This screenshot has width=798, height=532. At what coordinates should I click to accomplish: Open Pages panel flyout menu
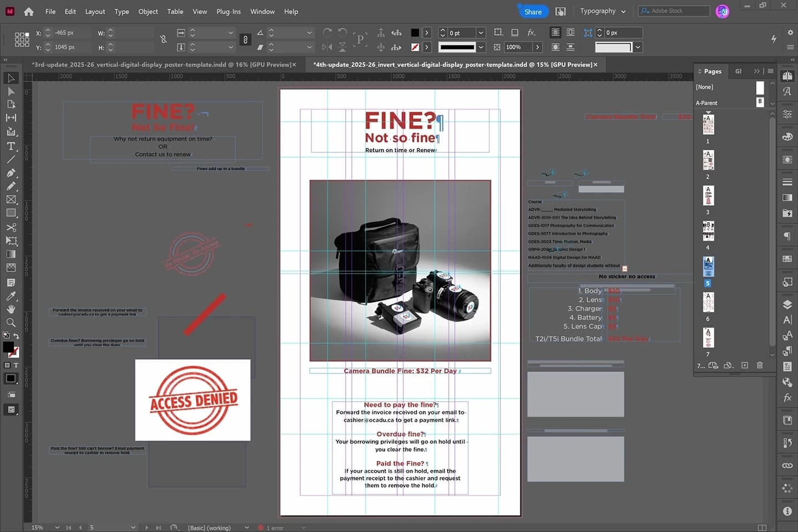coord(770,71)
